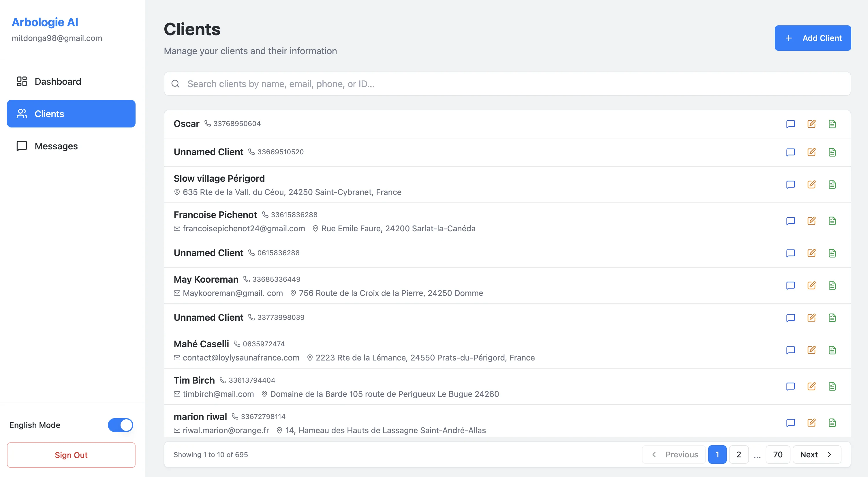
Task: Click message icon for May Kooreman
Action: click(790, 286)
